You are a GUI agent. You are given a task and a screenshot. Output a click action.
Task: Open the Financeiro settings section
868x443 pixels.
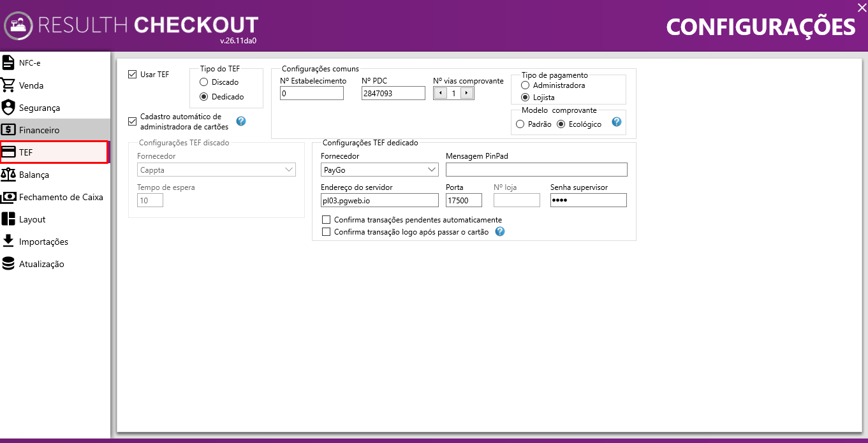coord(55,129)
